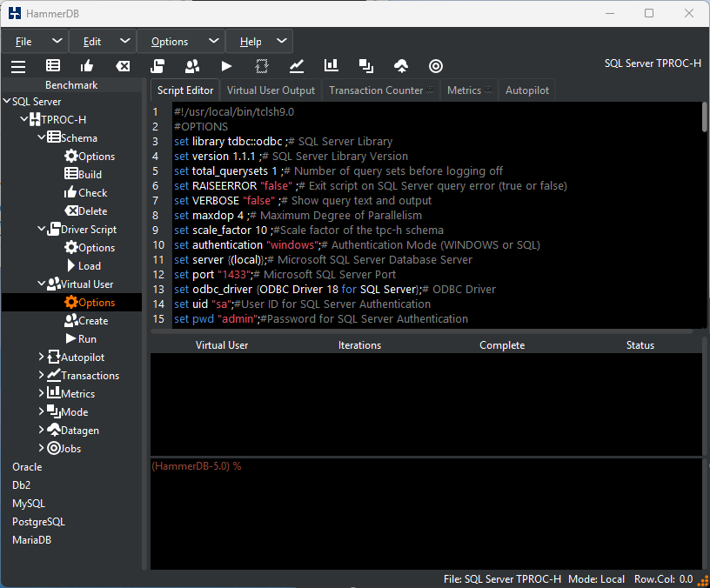The height and width of the screenshot is (588, 710).
Task: Click the 'set scale_factor 10' script line
Action: (x=309, y=230)
